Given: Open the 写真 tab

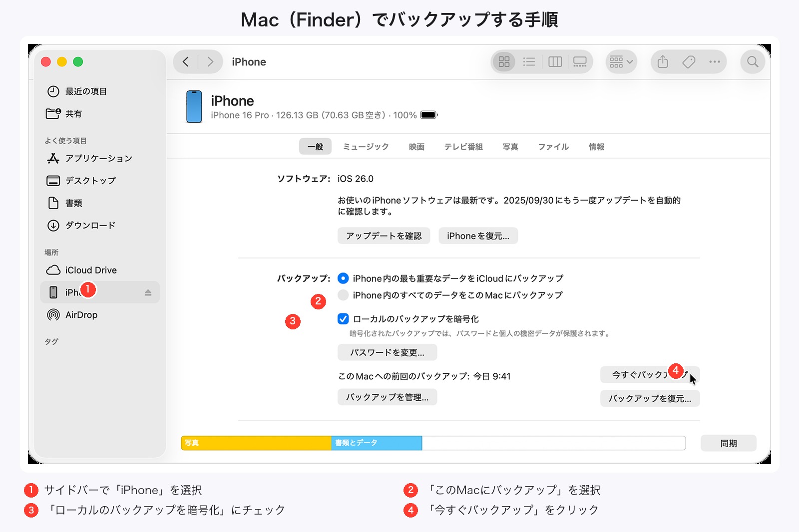Looking at the screenshot, I should pos(510,146).
